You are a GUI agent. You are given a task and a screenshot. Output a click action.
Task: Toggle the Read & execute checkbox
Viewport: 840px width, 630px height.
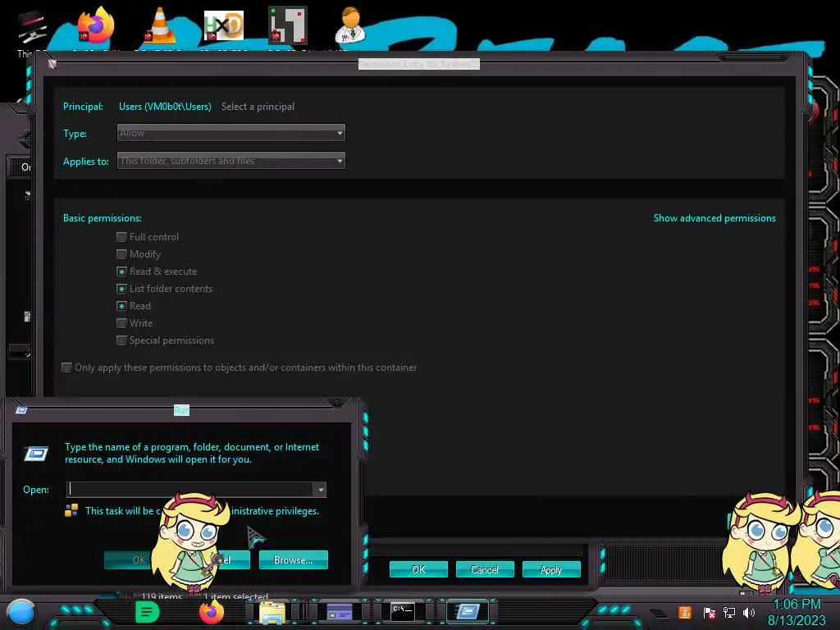(x=121, y=272)
